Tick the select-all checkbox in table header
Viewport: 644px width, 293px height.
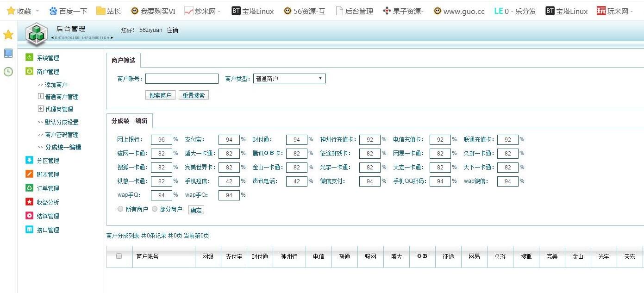119,256
